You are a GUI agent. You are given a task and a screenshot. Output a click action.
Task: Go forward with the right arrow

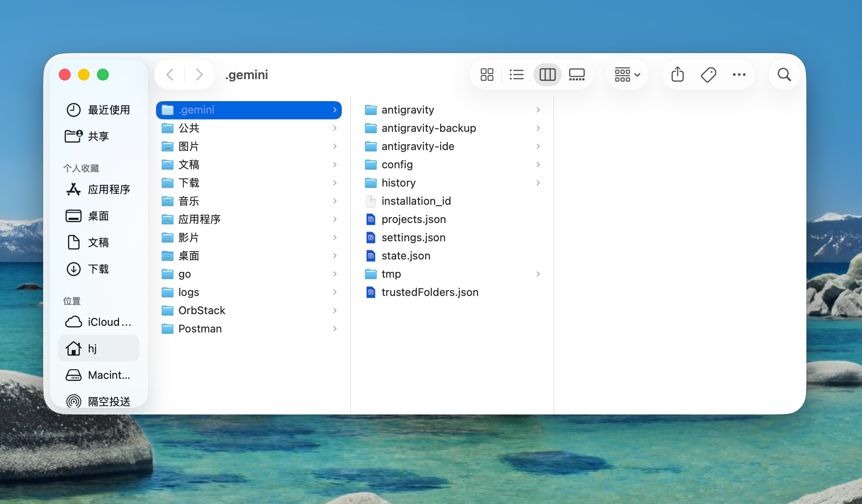200,75
